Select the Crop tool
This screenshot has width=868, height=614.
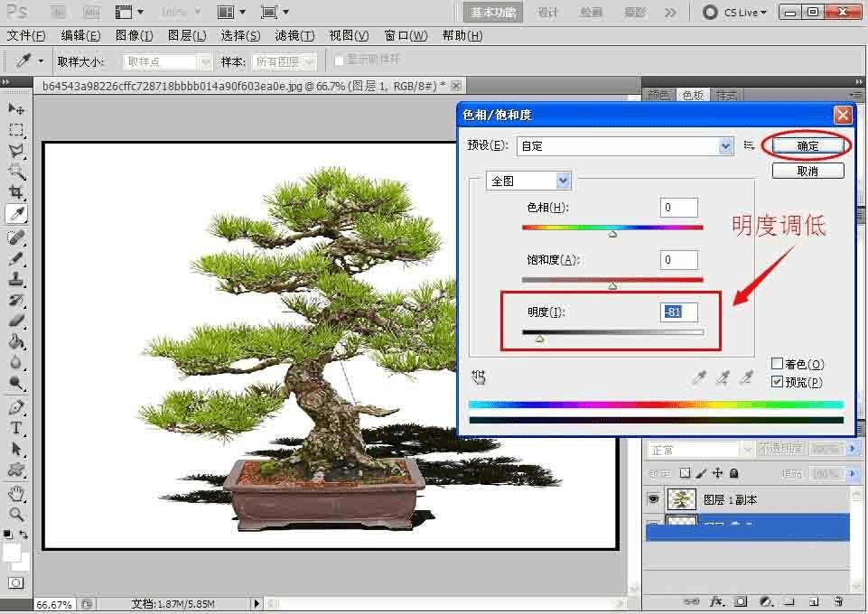click(16, 192)
